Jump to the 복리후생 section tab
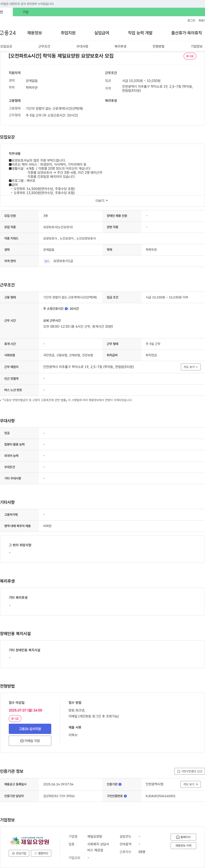The width and height of the screenshot is (205, 868). coord(120,46)
